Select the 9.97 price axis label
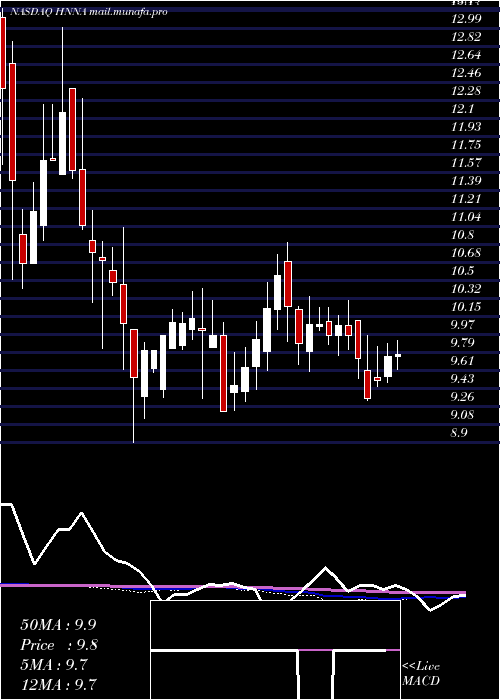Image resolution: width=500 pixels, height=700 pixels. (x=462, y=325)
